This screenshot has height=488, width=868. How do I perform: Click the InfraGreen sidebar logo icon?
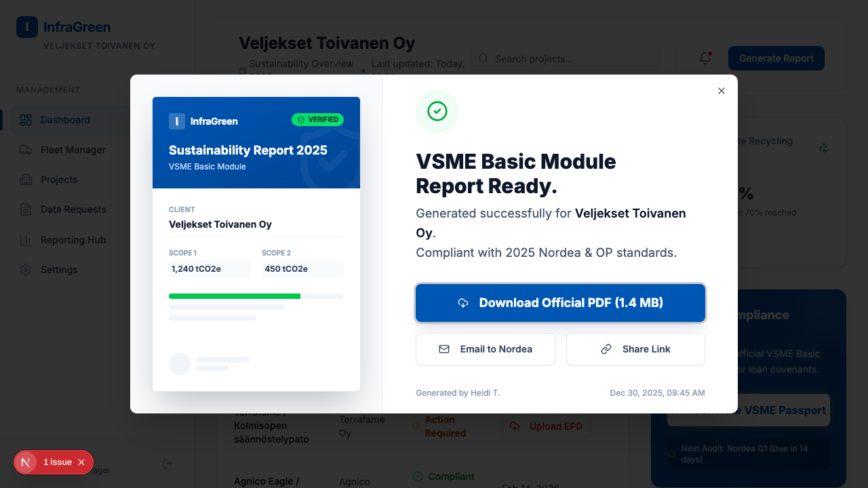pyautogui.click(x=27, y=27)
